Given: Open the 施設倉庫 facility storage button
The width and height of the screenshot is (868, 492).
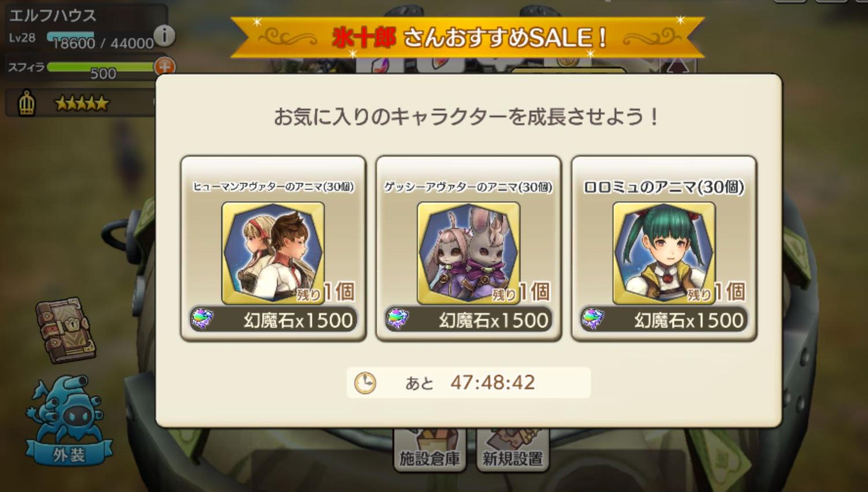Looking at the screenshot, I should tap(430, 451).
